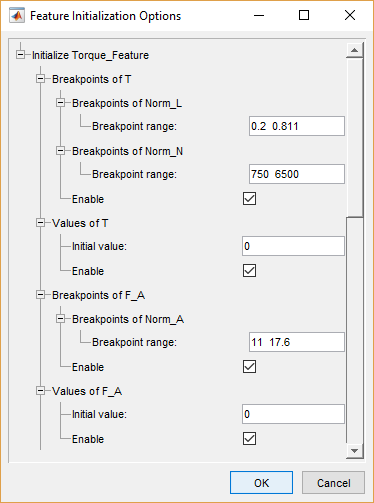Collapse the Breakpoints of Norm_A node
The width and height of the screenshot is (374, 503).
click(x=60, y=319)
